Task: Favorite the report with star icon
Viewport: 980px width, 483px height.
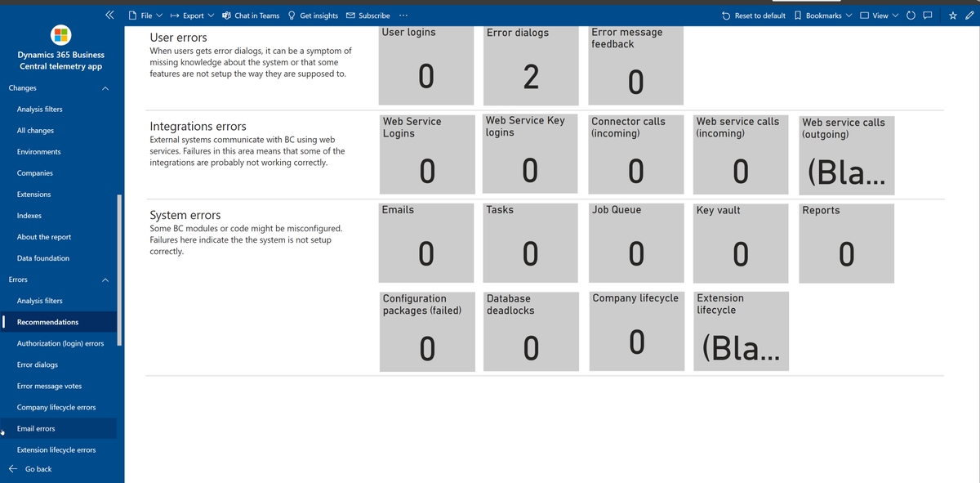Action: 954,16
